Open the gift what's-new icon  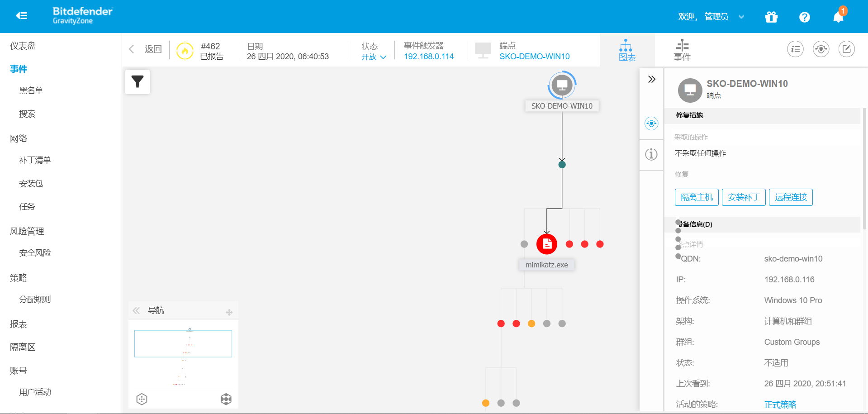click(771, 17)
